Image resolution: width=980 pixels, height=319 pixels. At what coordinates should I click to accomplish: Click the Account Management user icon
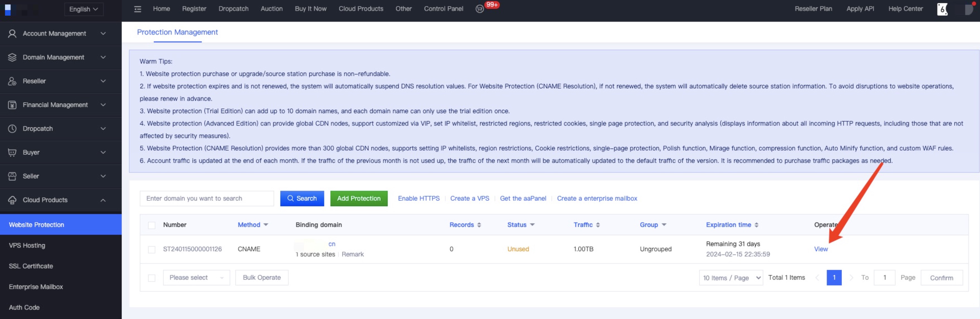click(12, 34)
